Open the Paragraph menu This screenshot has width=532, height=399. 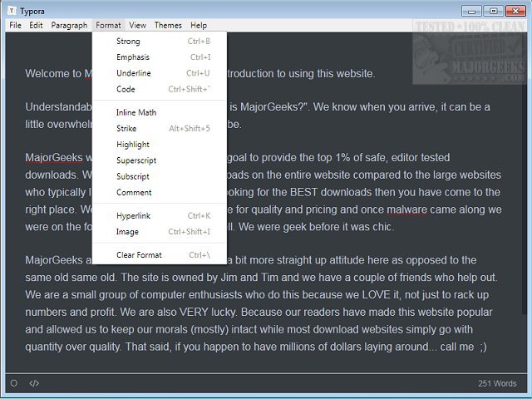69,26
